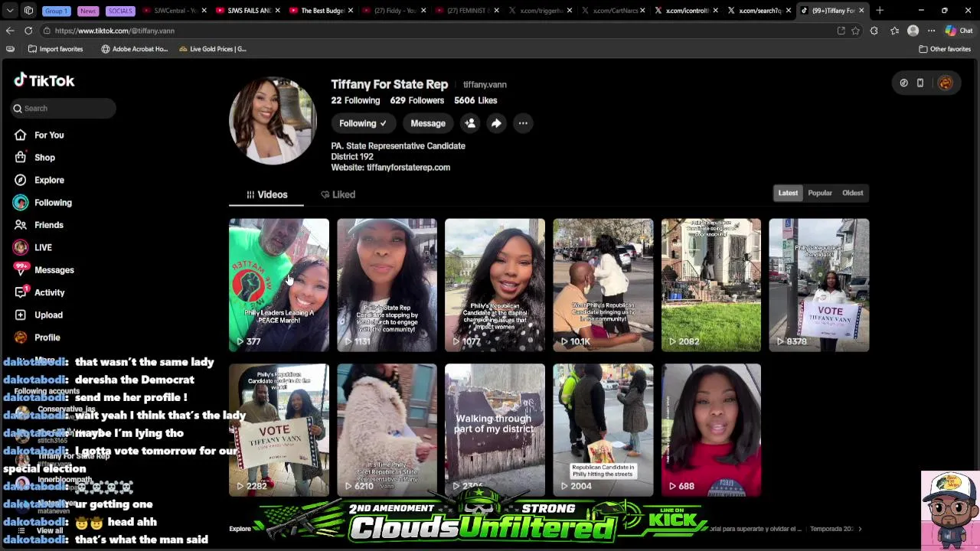Open the video with 688 views
Viewport: 980px width, 551px height.
pyautogui.click(x=711, y=430)
